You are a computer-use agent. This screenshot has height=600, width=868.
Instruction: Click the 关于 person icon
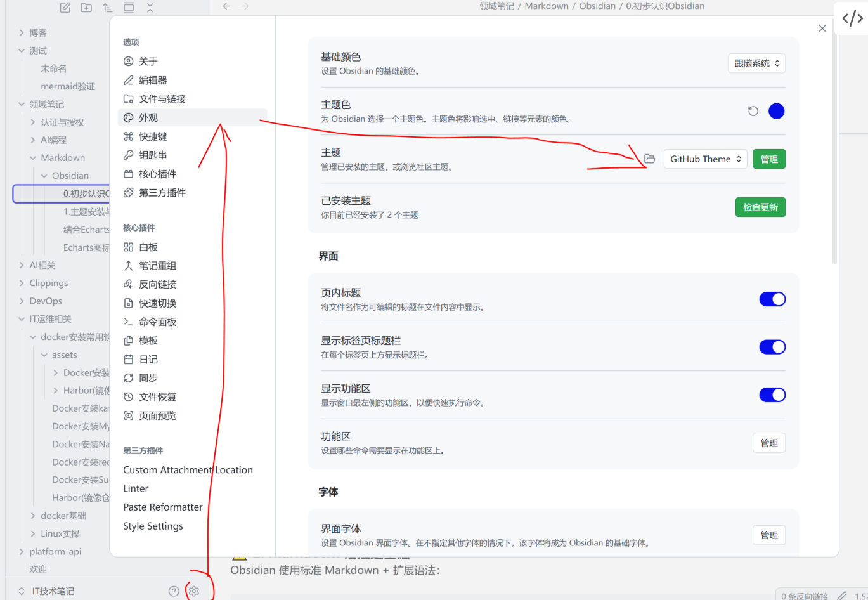coord(128,62)
